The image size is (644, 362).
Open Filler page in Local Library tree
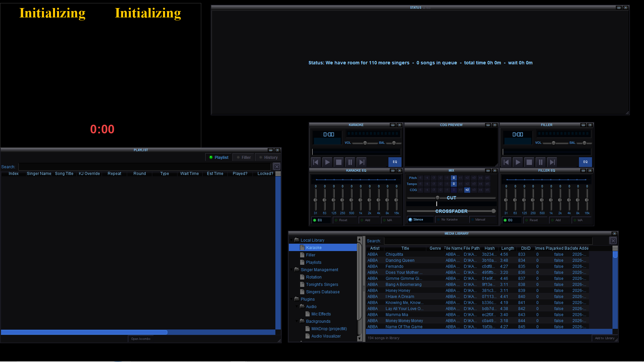(311, 255)
